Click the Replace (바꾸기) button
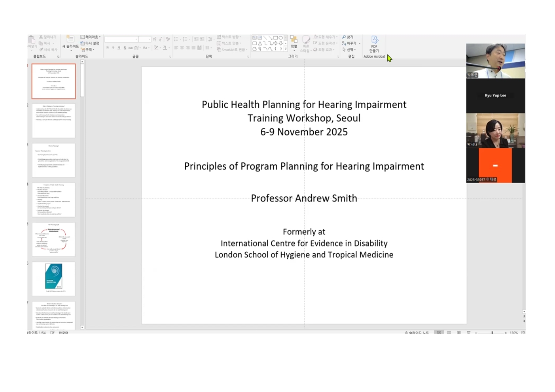This screenshot has width=555, height=392. [x=349, y=43]
